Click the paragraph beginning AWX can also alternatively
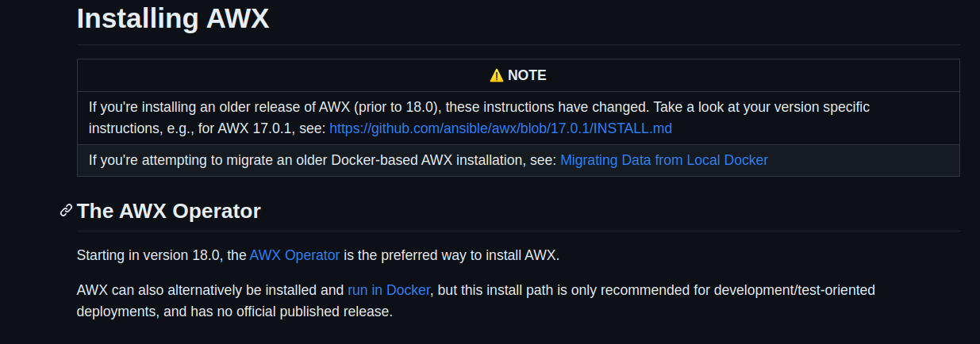The image size is (980, 344). point(476,301)
